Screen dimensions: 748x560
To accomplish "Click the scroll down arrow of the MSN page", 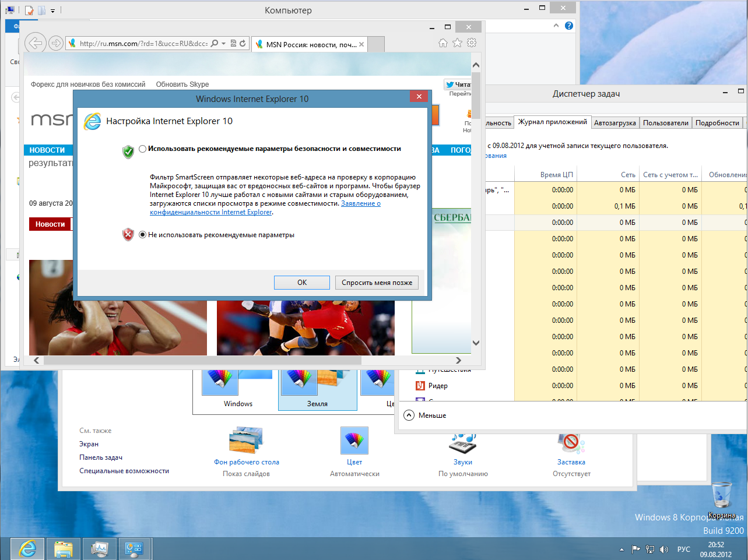I will pyautogui.click(x=476, y=343).
